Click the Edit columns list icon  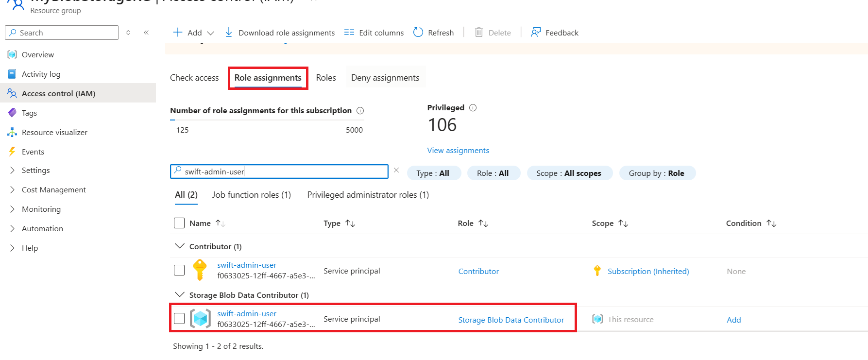(349, 33)
